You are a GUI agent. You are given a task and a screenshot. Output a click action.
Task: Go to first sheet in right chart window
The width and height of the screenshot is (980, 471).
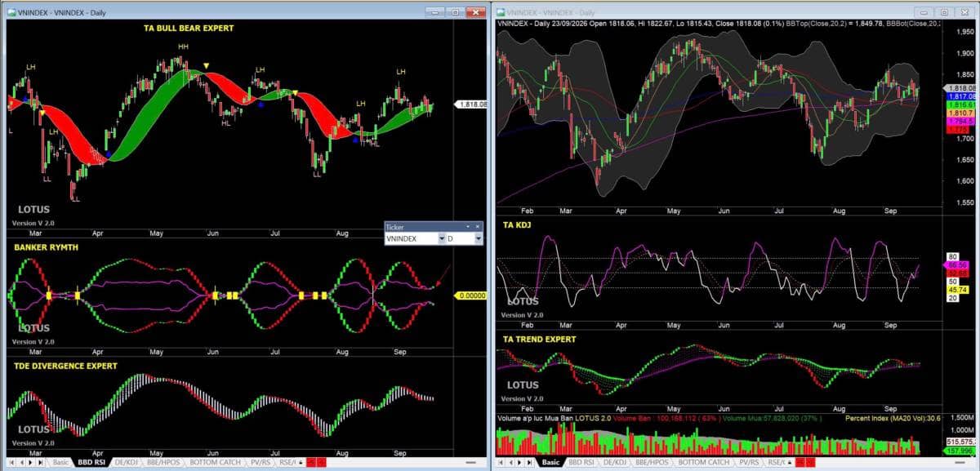coord(501,462)
